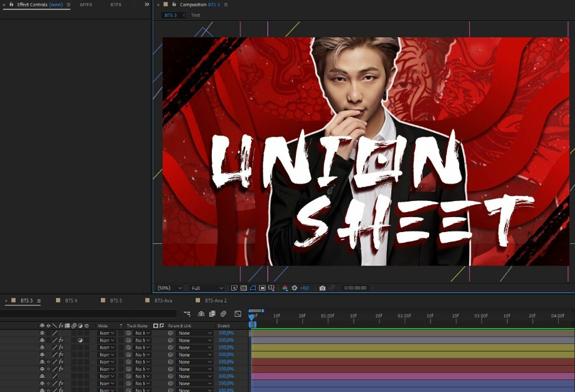Click the 3D Layer column header icon
This screenshot has width=575, height=392.
point(87,325)
